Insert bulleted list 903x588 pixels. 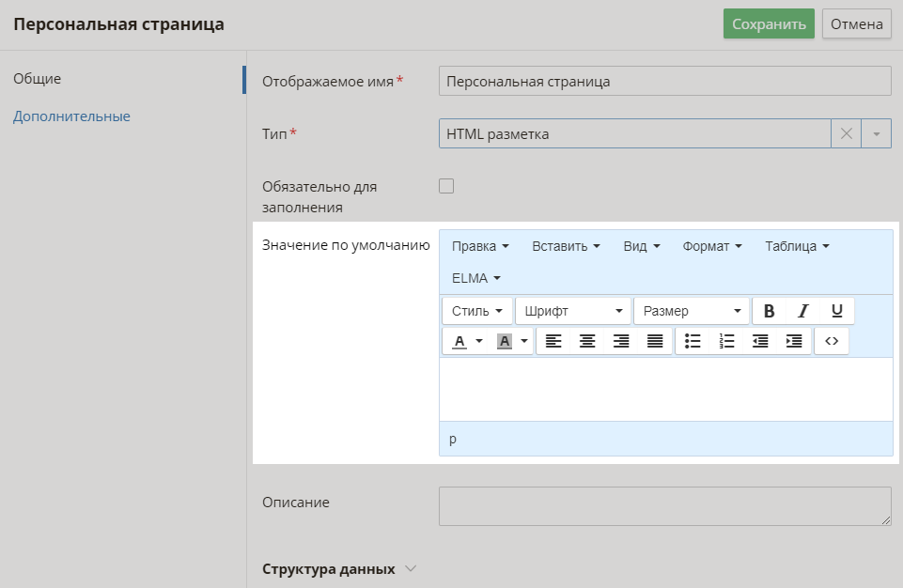693,341
